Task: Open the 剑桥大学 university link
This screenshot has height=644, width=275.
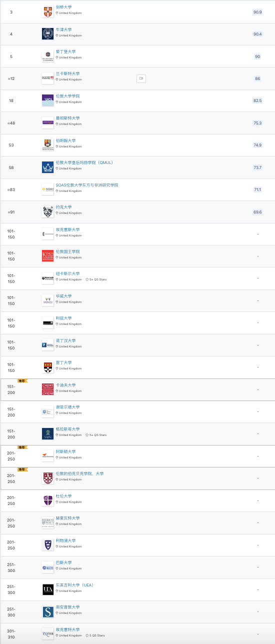Action: (63, 7)
